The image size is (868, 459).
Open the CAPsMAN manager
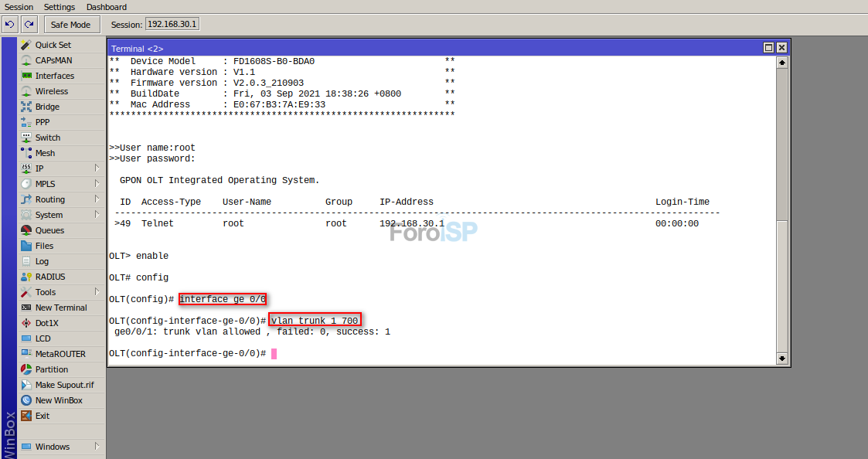54,60
